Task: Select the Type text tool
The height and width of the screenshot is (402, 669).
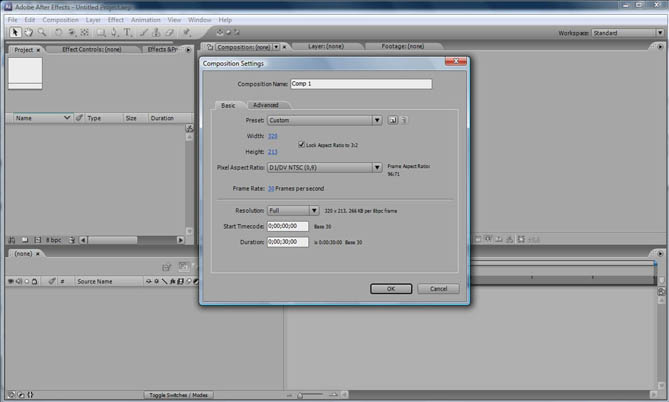Action: 128,32
